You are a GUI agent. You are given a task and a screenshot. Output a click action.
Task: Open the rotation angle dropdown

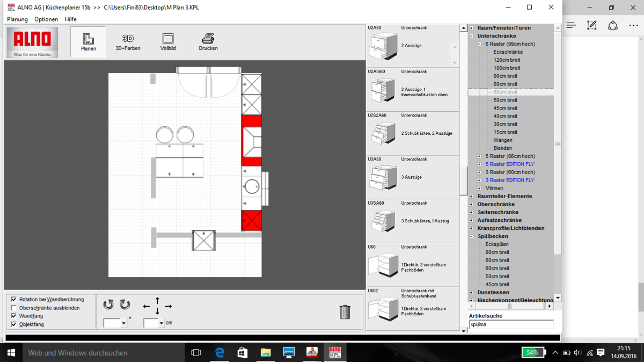tap(123, 323)
